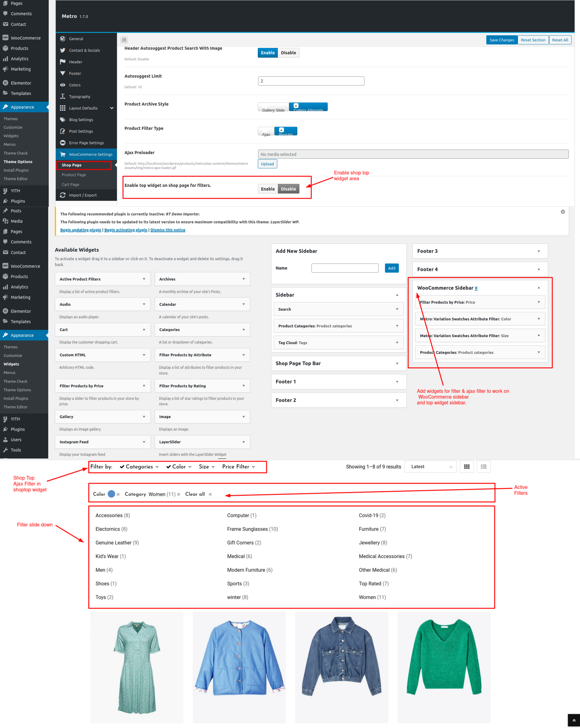Click the eye icon beside Colors
Viewport: 580px width, 728px height.
(63, 85)
